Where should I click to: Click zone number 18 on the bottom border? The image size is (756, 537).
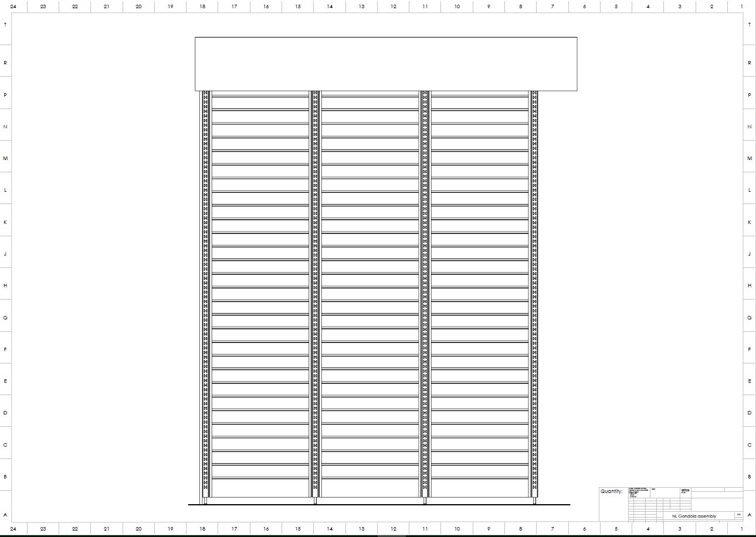pos(202,529)
